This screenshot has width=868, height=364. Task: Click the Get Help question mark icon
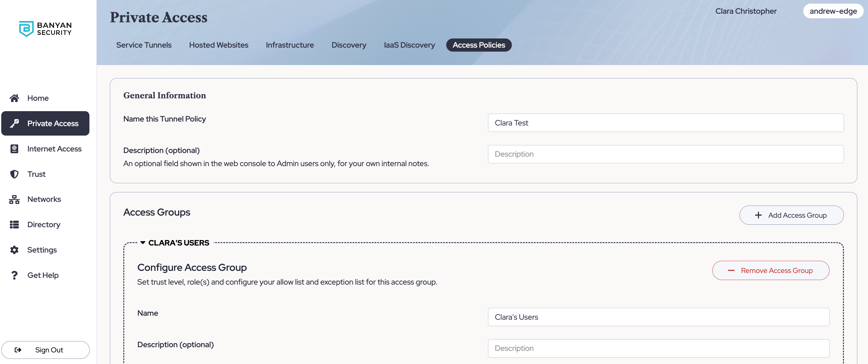point(14,275)
